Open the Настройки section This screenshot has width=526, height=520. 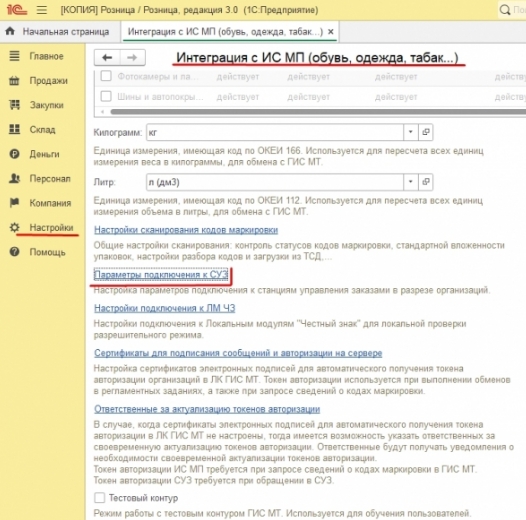[51, 227]
